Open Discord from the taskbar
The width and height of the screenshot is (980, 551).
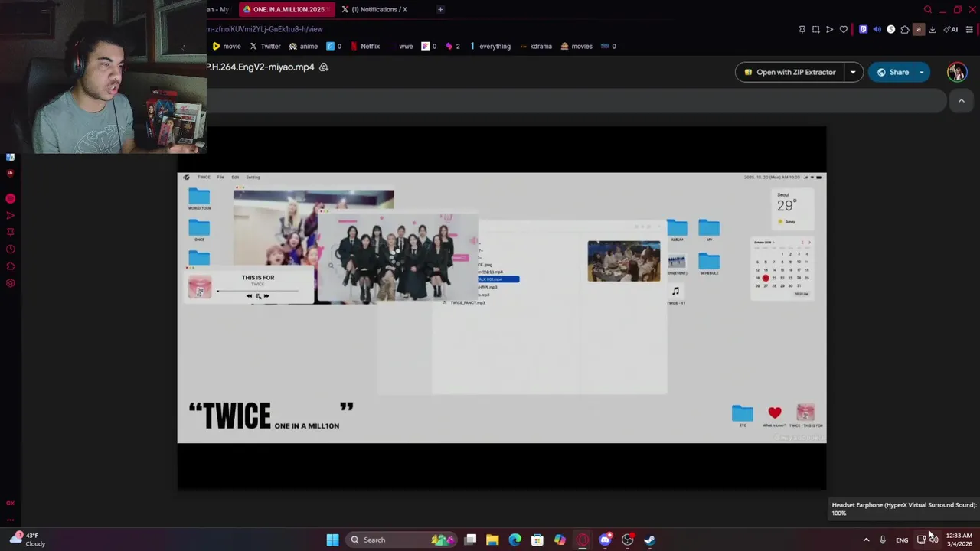coord(605,540)
